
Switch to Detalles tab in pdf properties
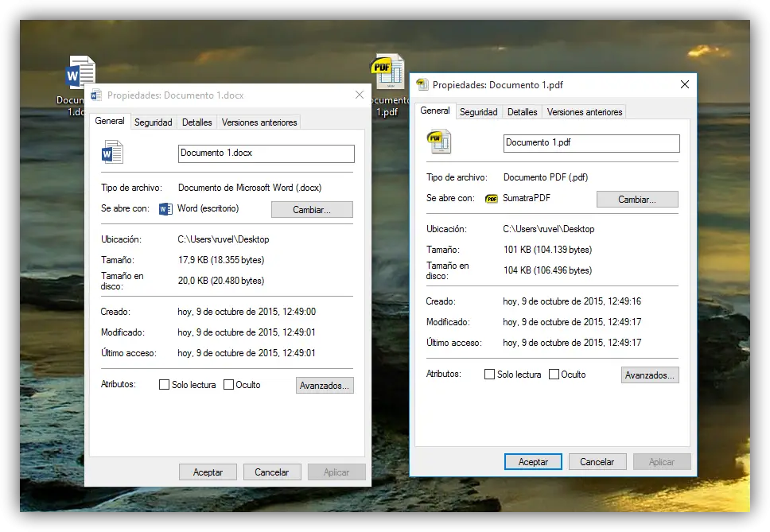point(523,112)
